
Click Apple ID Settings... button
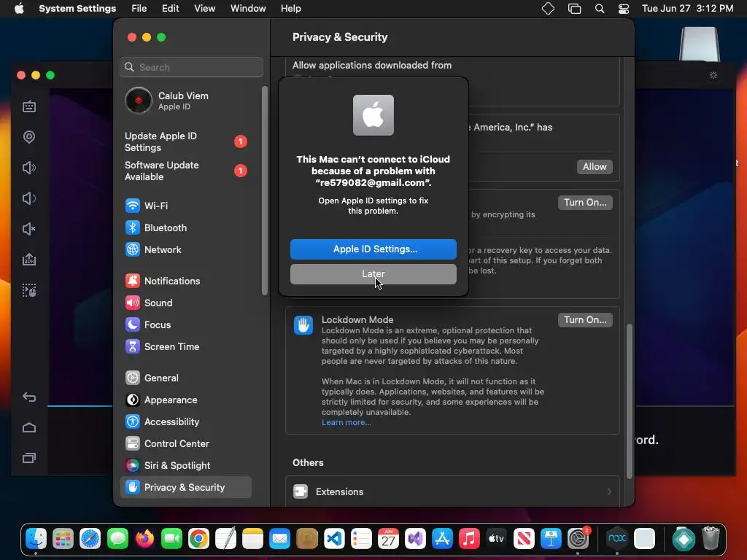tap(373, 249)
